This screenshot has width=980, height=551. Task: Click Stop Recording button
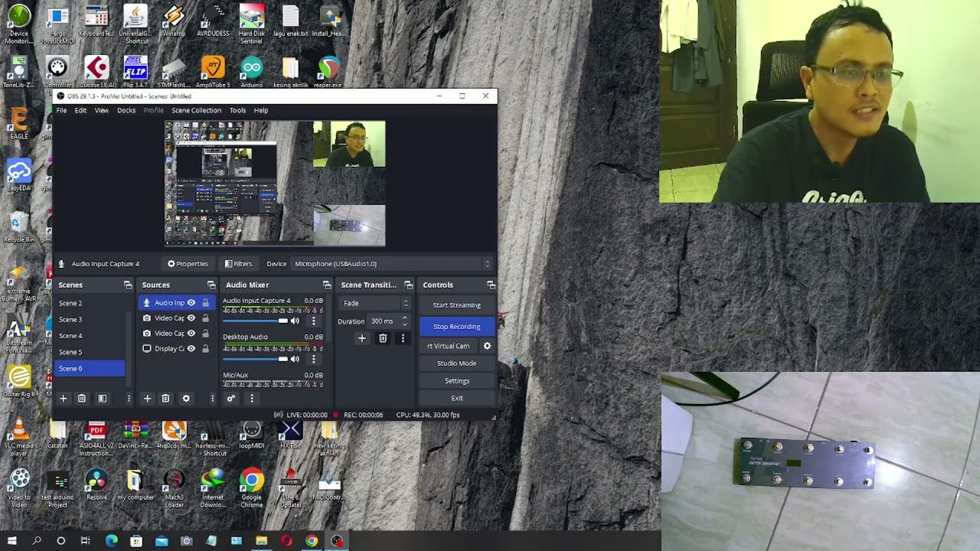(457, 326)
